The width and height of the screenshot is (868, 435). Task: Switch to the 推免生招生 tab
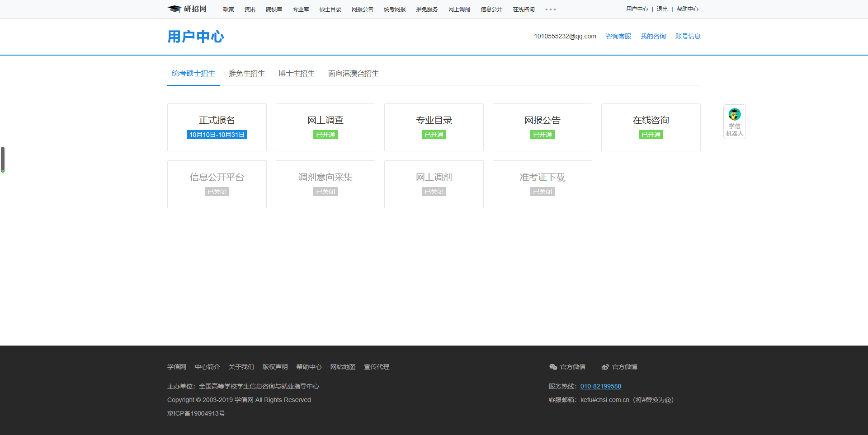coord(246,73)
